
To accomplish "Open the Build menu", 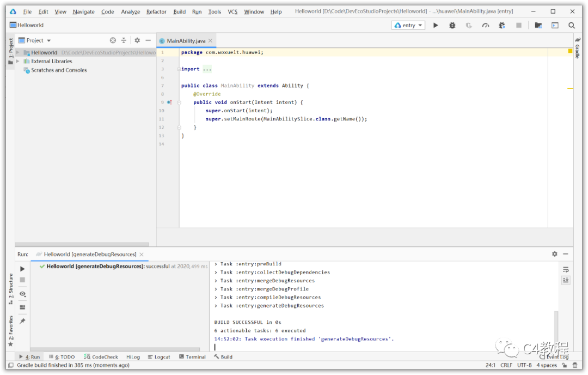I will tap(179, 11).
